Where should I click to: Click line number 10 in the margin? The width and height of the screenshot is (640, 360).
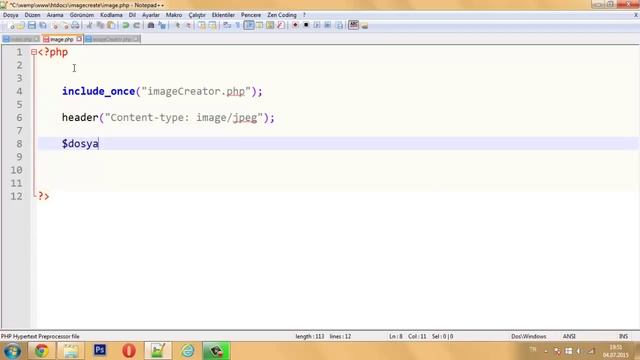(x=16, y=170)
